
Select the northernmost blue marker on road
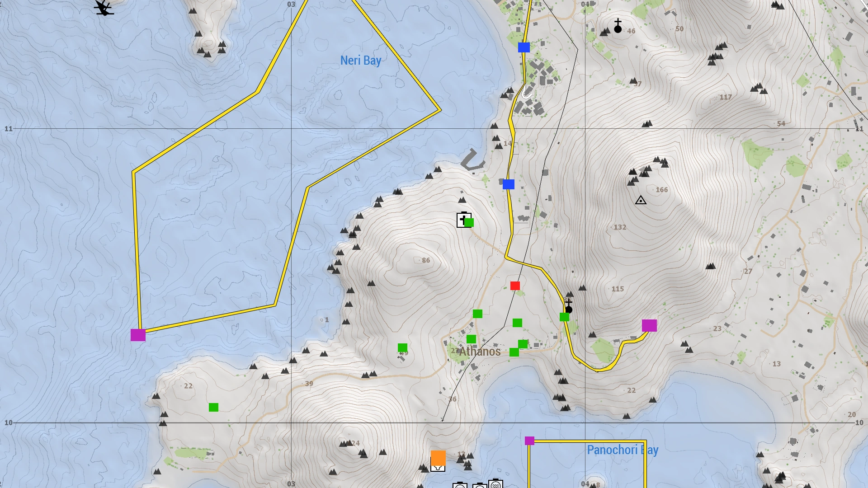(x=524, y=47)
